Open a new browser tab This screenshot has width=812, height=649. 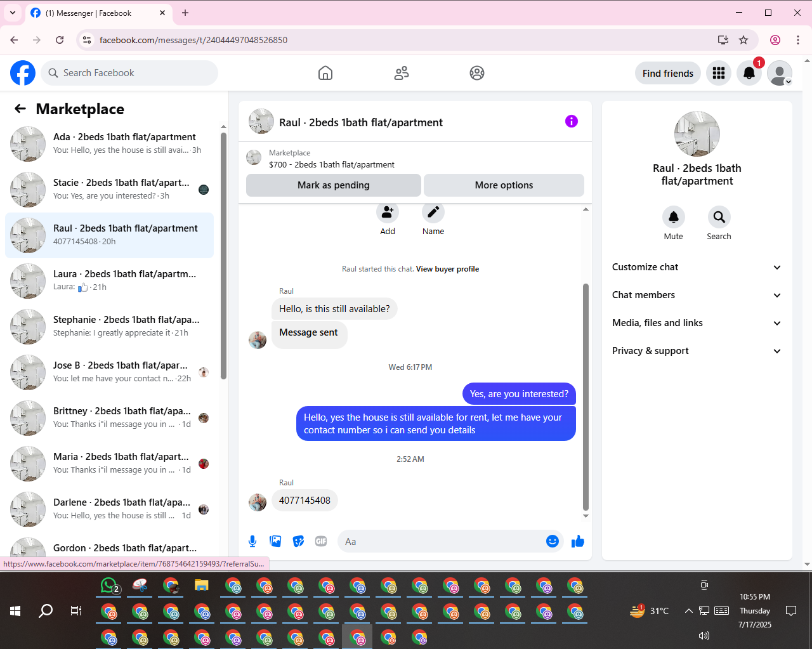pyautogui.click(x=185, y=13)
